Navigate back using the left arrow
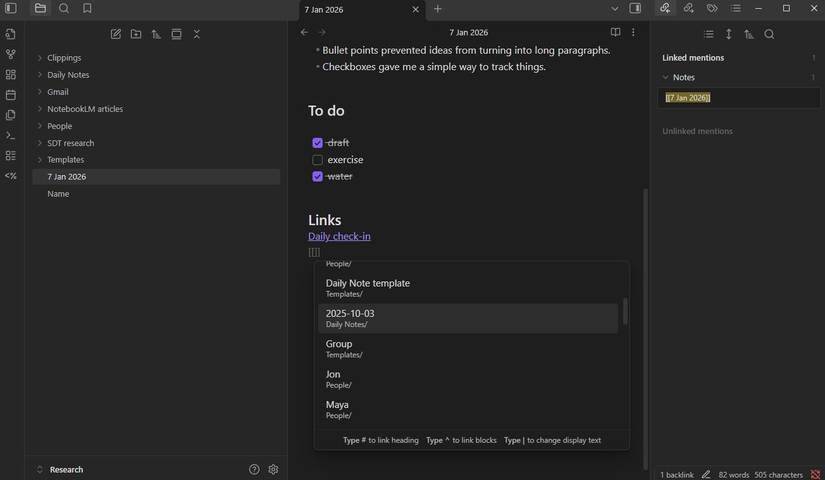 (x=305, y=32)
